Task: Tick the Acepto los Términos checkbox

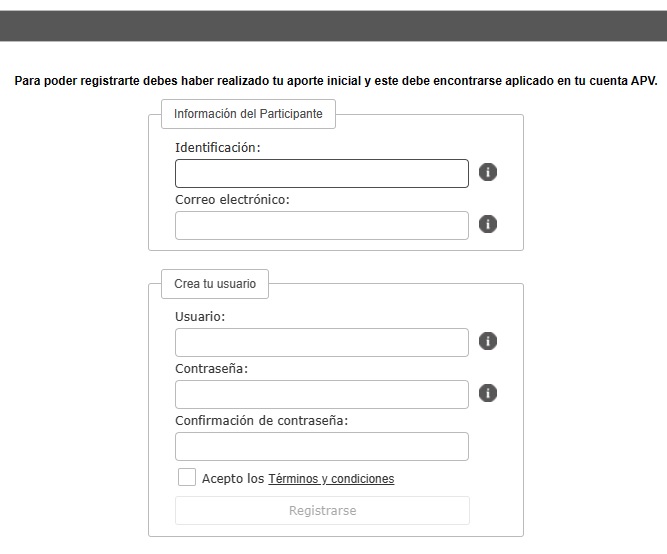Action: pos(187,477)
